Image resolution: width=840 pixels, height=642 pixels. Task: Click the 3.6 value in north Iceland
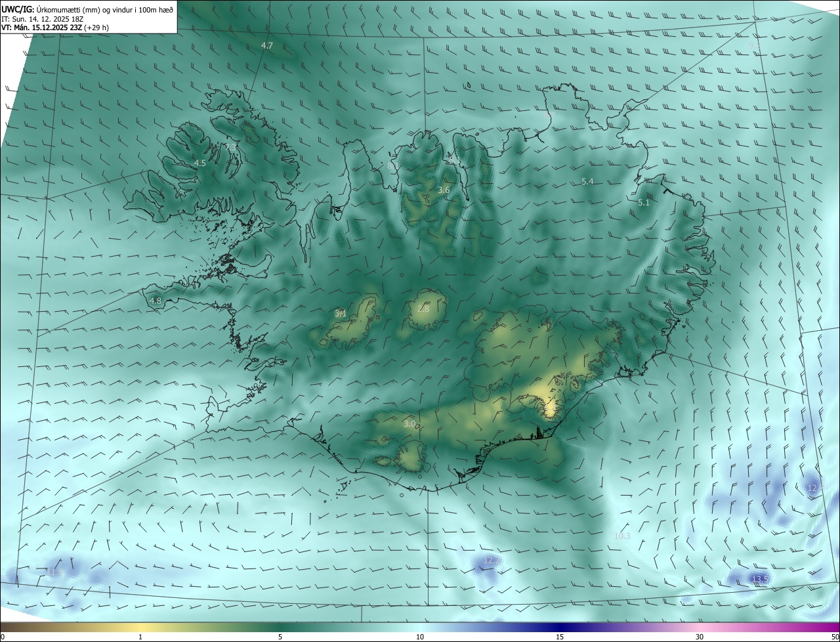(444, 190)
